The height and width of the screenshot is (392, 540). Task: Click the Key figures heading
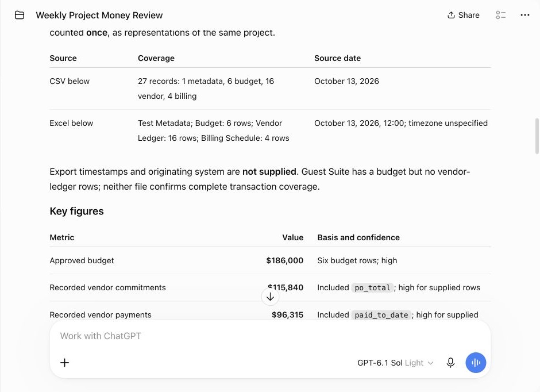tap(76, 211)
